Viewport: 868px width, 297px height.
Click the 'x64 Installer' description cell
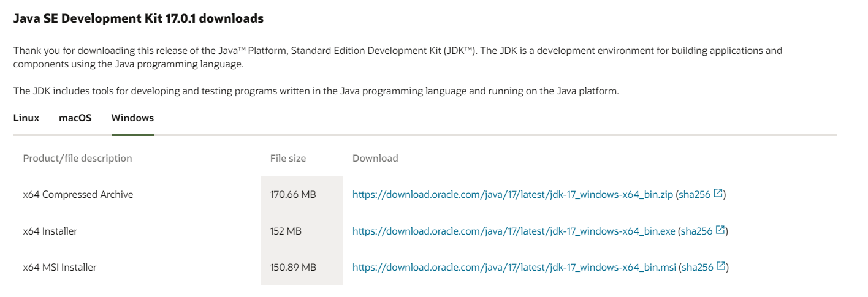point(137,231)
